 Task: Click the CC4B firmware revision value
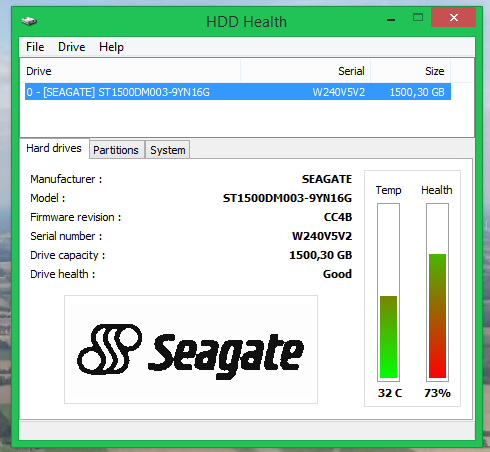click(338, 217)
